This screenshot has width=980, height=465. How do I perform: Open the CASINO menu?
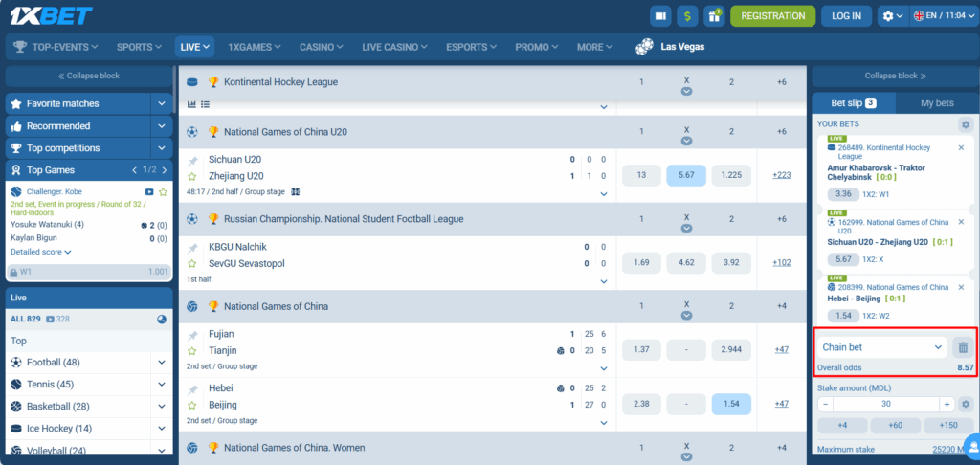[x=321, y=46]
